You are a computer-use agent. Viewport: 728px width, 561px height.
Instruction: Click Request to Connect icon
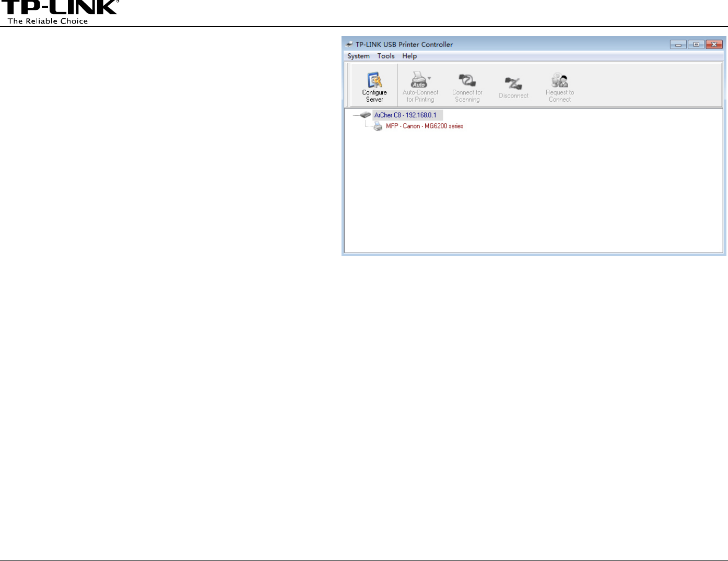tap(559, 80)
